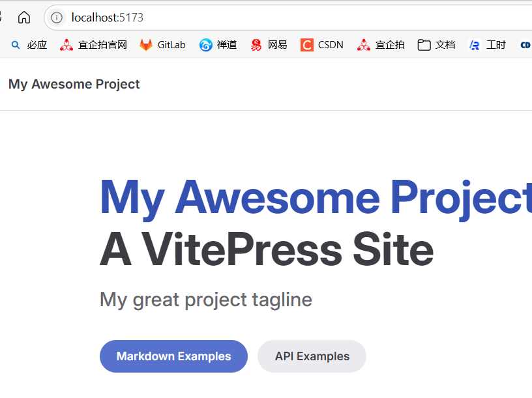Image resolution: width=532 pixels, height=398 pixels.
Task: Click the Markdown Examples button
Action: [x=173, y=356]
